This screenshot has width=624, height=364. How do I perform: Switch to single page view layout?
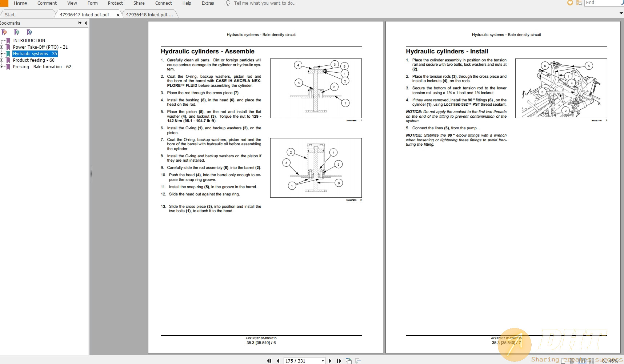click(563, 360)
